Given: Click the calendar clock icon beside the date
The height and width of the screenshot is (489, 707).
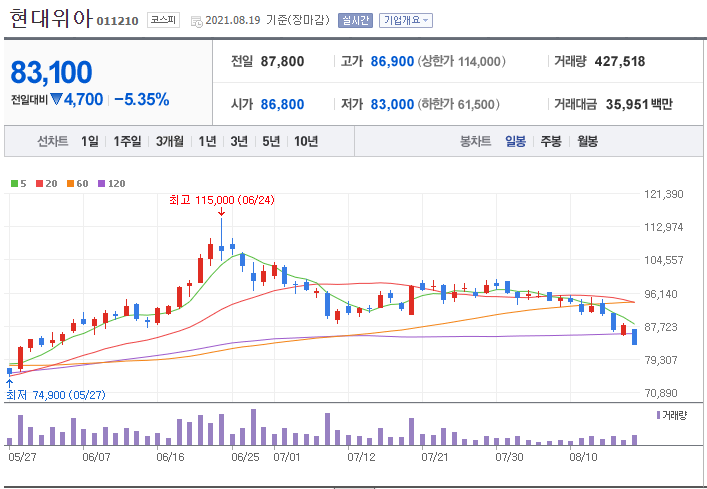Looking at the screenshot, I should pos(197,21).
